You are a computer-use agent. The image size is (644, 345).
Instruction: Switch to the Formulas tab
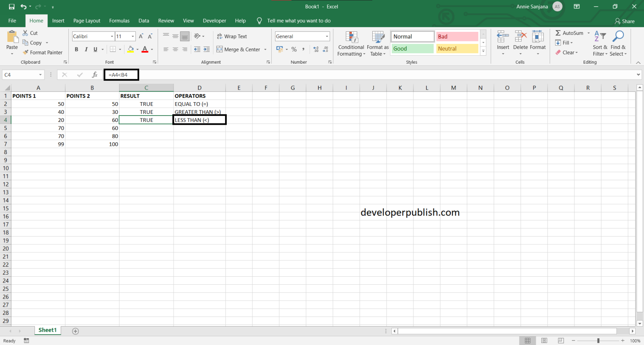point(119,21)
